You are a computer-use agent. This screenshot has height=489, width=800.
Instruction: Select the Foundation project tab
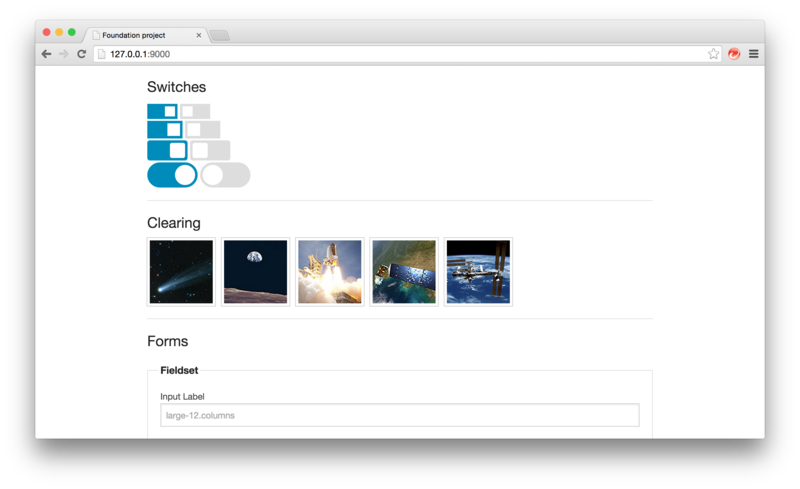click(x=146, y=35)
